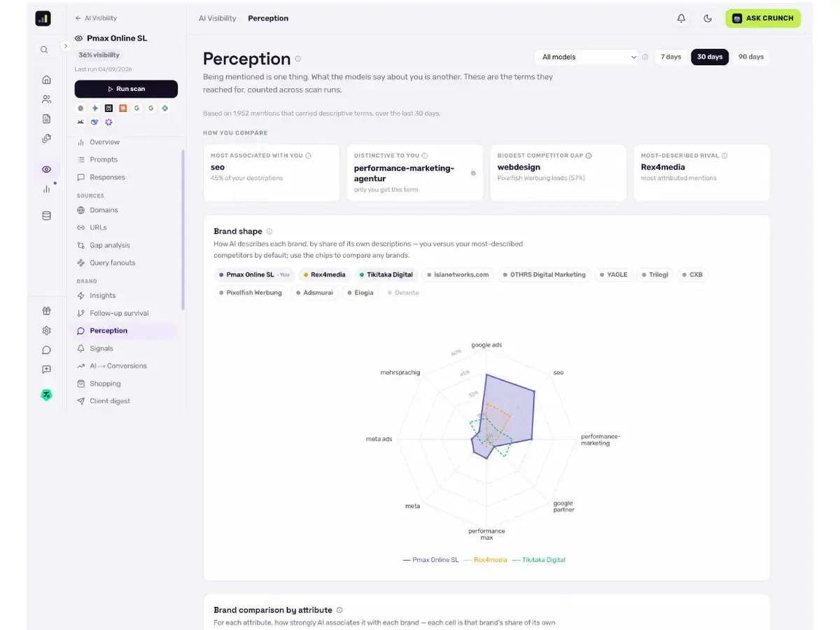
Task: Toggle the Tikitaka Digital brand chip
Action: (386, 275)
